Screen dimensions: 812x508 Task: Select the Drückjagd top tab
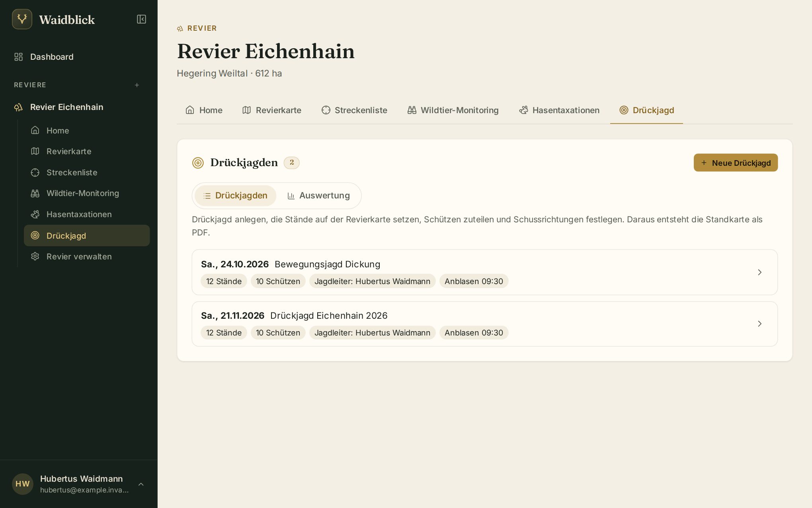point(646,110)
